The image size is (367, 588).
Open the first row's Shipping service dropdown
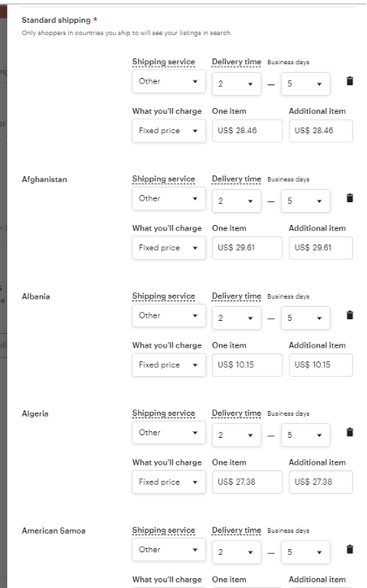(169, 81)
